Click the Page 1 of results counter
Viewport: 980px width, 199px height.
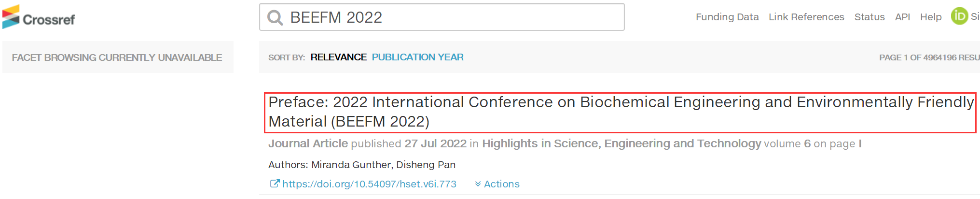929,57
